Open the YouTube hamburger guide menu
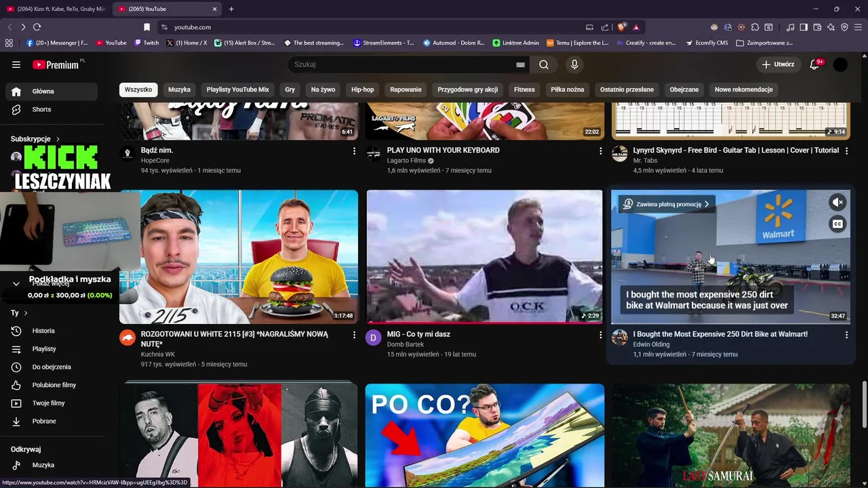The height and width of the screenshot is (488, 868). [x=16, y=64]
